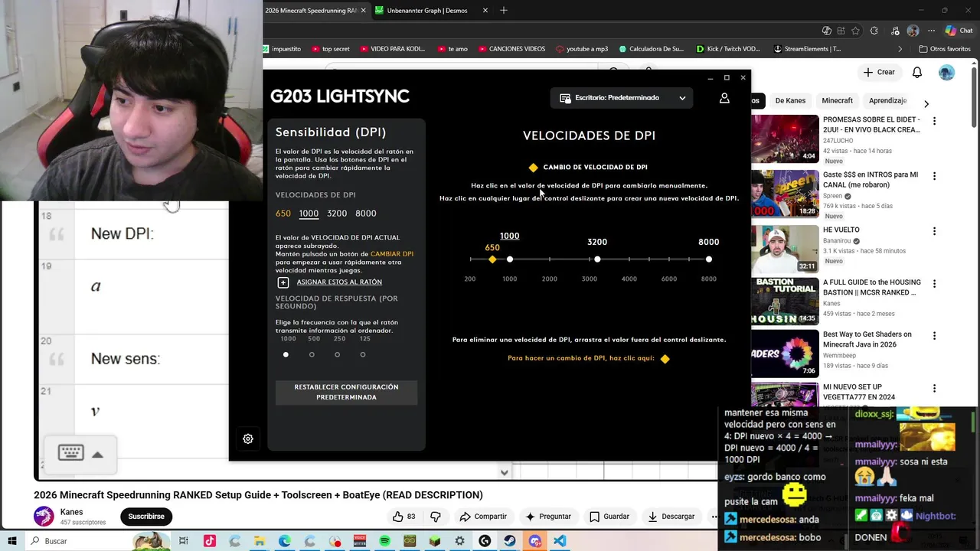Select 8000 in the DPI speeds list
The image size is (980, 551).
(x=366, y=214)
